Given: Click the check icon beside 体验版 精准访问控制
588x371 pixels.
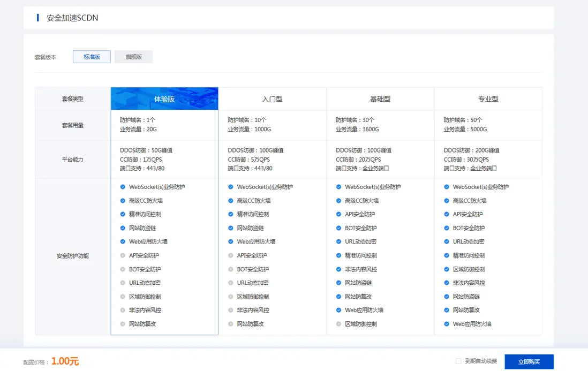Looking at the screenshot, I should click(123, 214).
